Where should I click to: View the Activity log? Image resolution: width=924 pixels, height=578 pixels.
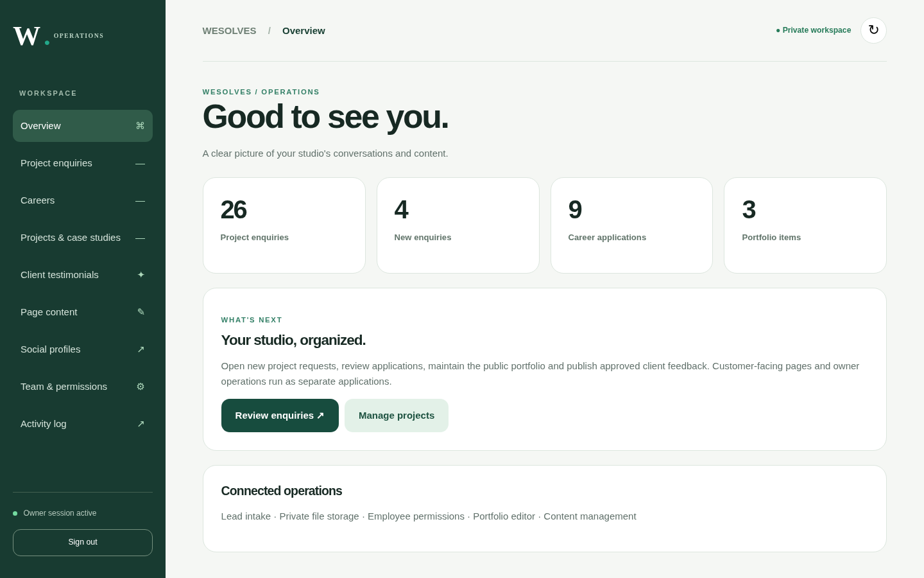[83, 424]
